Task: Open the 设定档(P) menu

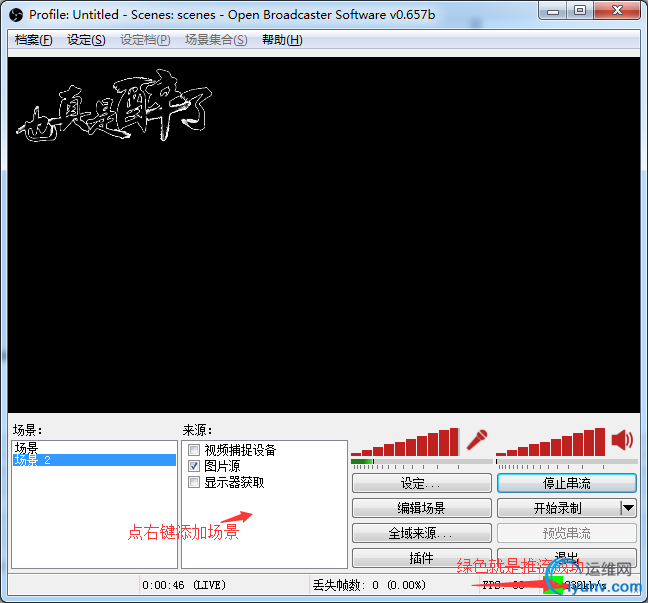Action: click(145, 40)
